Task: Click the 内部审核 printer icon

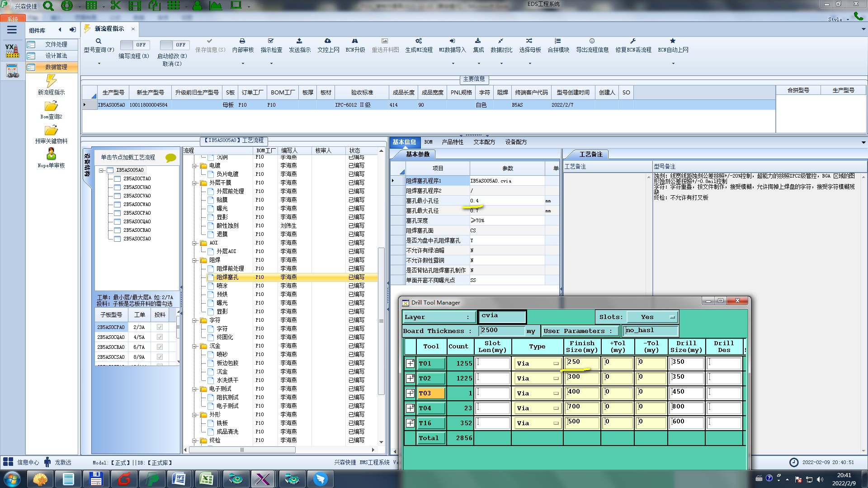Action: pyautogui.click(x=242, y=41)
